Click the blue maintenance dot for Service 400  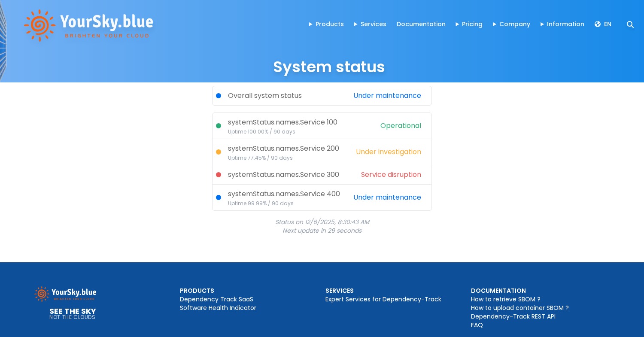(219, 197)
